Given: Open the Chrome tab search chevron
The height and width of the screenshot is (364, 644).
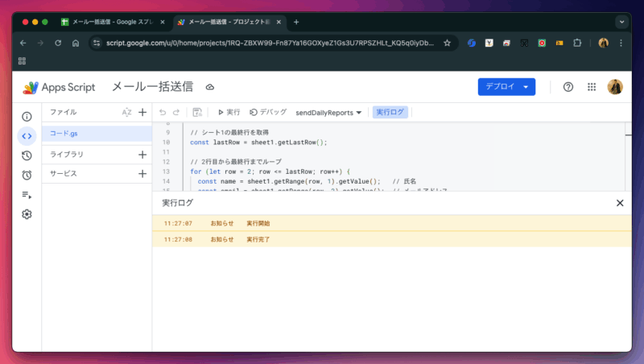Looking at the screenshot, I should click(x=621, y=22).
